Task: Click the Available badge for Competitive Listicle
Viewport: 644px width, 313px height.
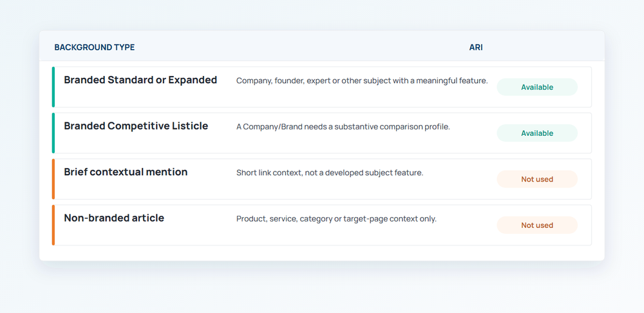Action: [537, 133]
